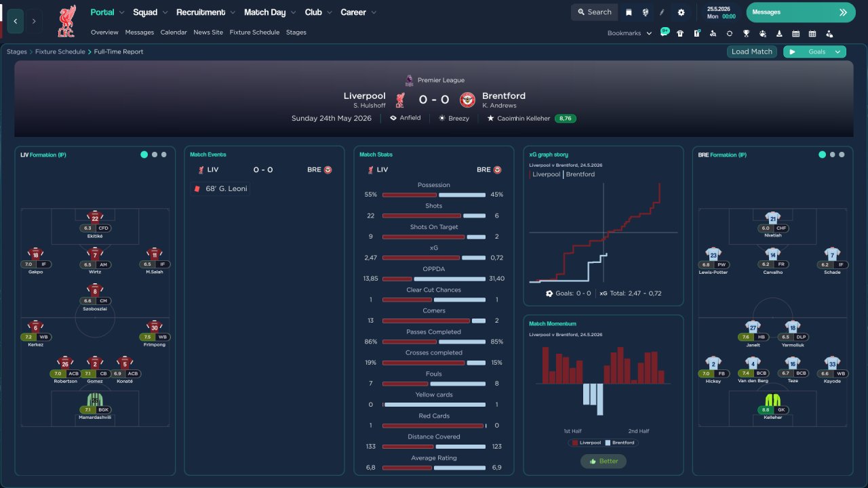Click the second calendar shortcut icon
This screenshot has height=488, width=868.
812,33
